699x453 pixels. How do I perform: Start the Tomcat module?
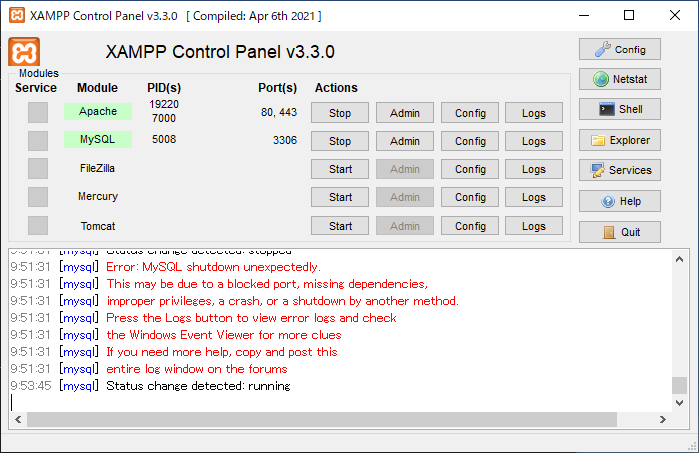click(x=340, y=226)
